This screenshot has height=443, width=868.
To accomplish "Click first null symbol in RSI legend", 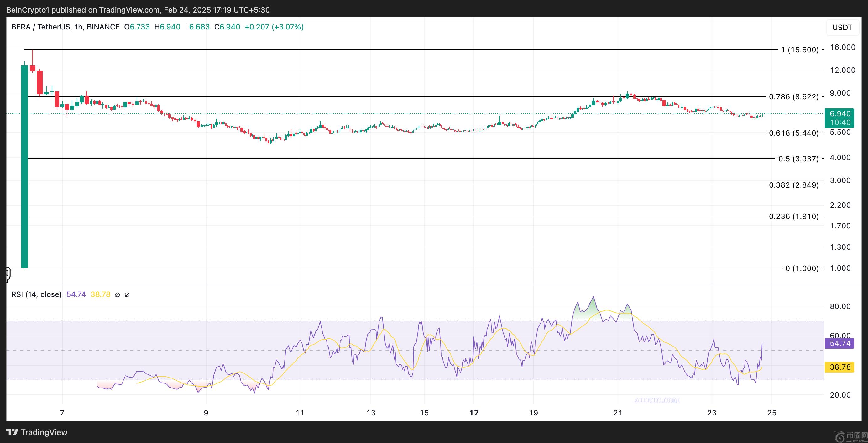I will (117, 295).
